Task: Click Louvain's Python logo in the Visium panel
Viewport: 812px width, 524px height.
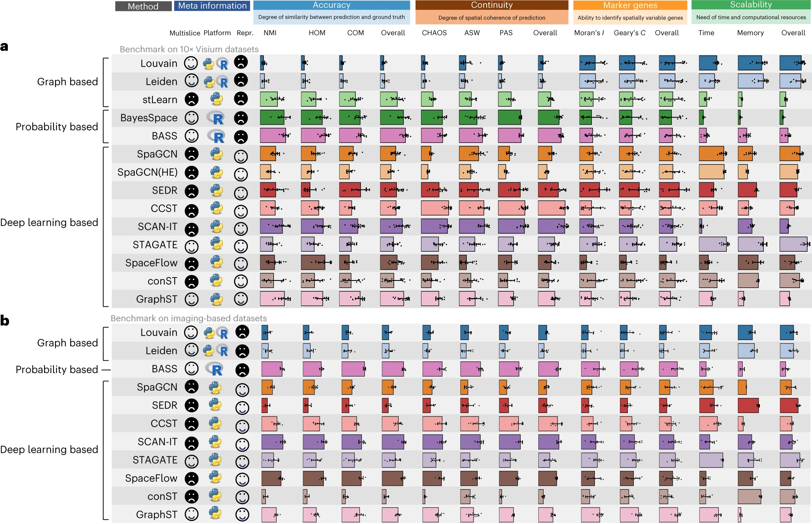Action: pyautogui.click(x=209, y=64)
